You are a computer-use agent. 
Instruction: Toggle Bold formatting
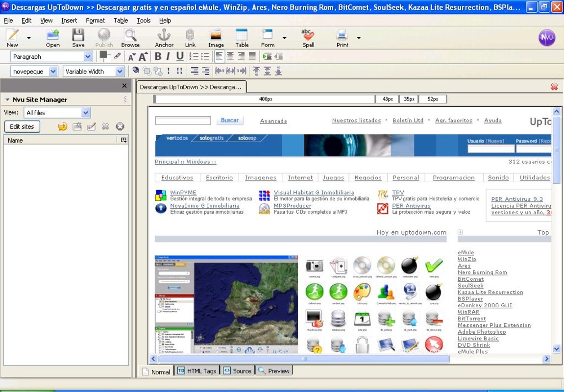tap(158, 56)
